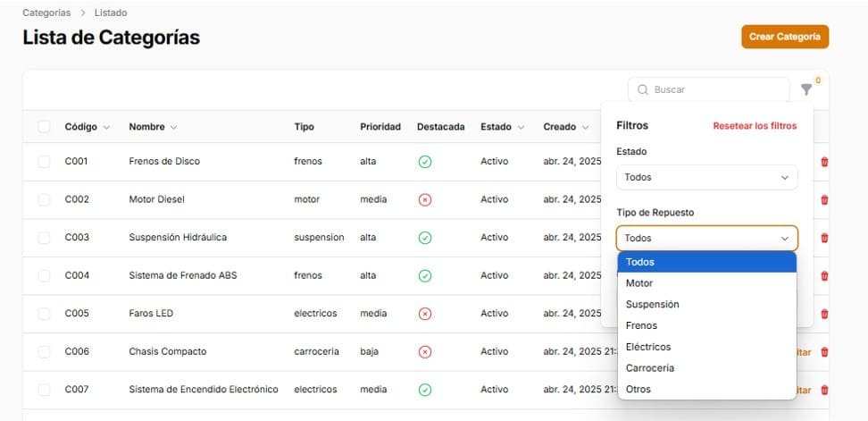
Task: Toggle the select-all header checkbox
Action: [x=44, y=127]
